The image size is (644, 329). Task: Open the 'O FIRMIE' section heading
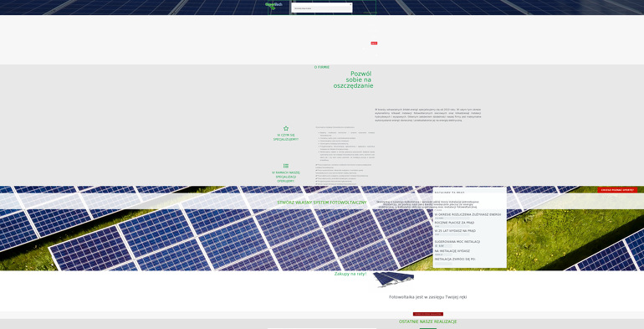click(x=322, y=67)
